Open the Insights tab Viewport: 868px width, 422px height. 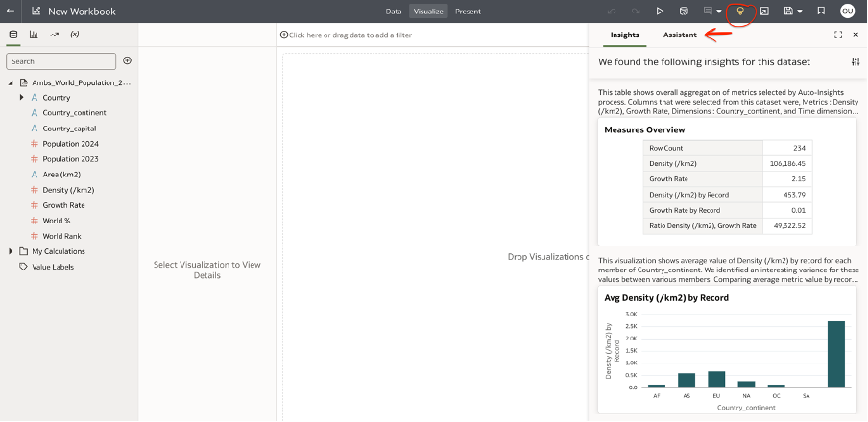(624, 35)
